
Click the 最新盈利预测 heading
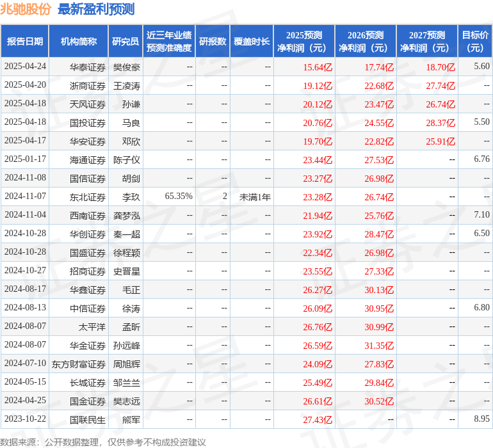click(96, 9)
